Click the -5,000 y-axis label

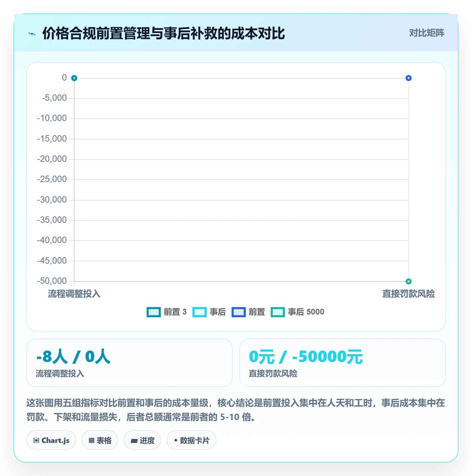tap(54, 98)
